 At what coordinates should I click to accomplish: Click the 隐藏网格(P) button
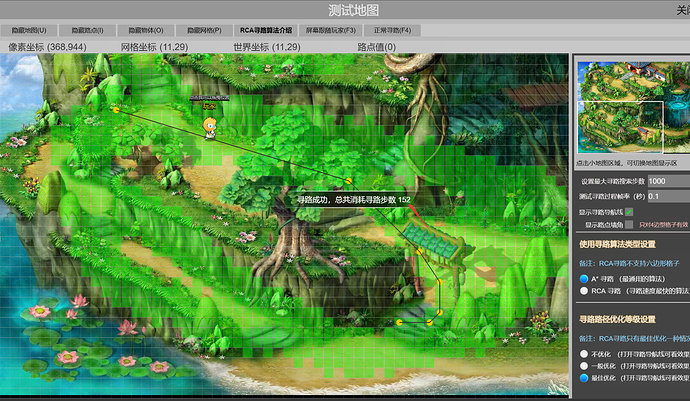[x=204, y=30]
